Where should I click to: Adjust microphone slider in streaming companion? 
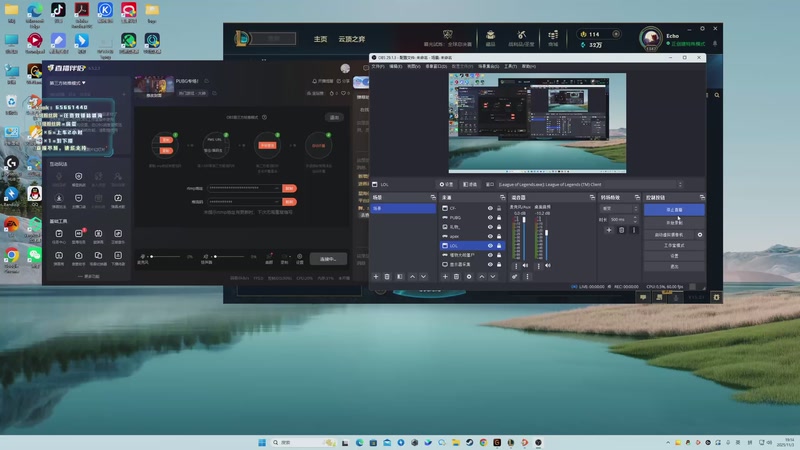pyautogui.click(x=165, y=256)
